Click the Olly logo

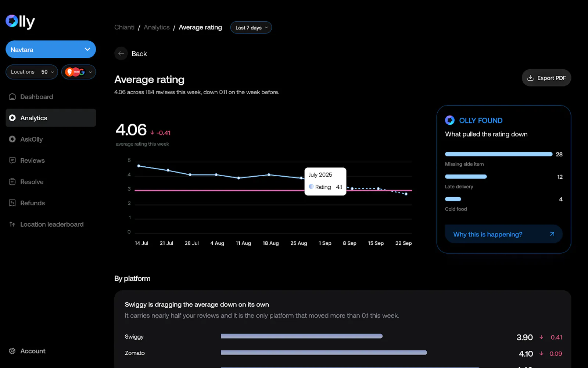point(20,22)
